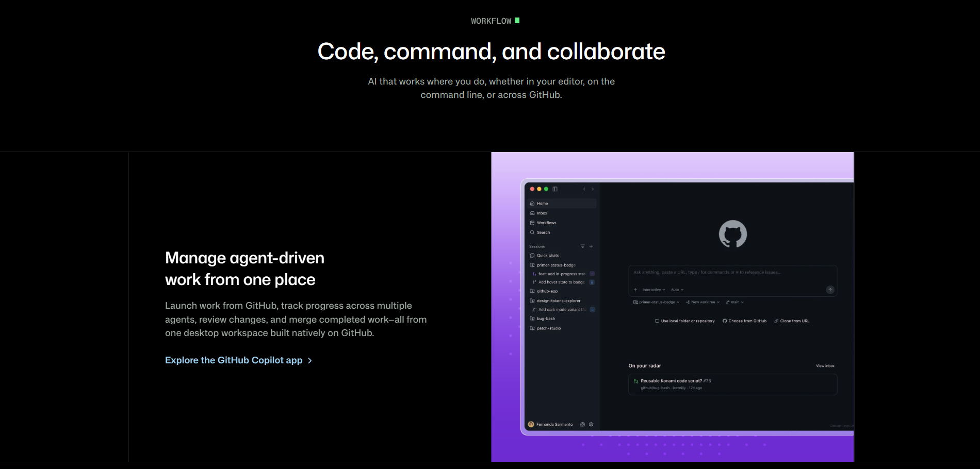
Task: Open the feat: add in-progress session
Action: tap(562, 274)
